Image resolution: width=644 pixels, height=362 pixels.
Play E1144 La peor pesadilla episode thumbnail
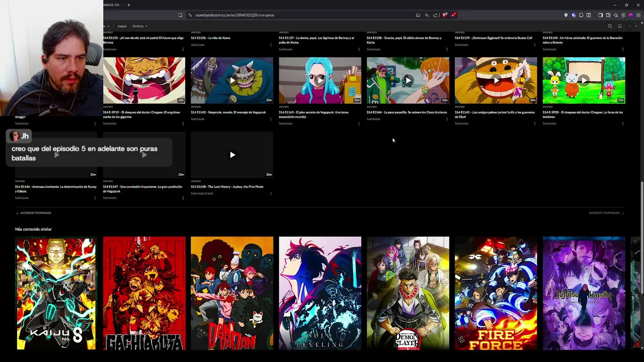[x=408, y=80]
